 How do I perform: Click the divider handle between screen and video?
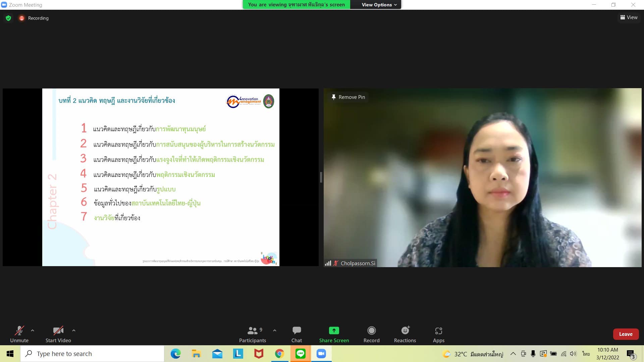click(x=321, y=177)
